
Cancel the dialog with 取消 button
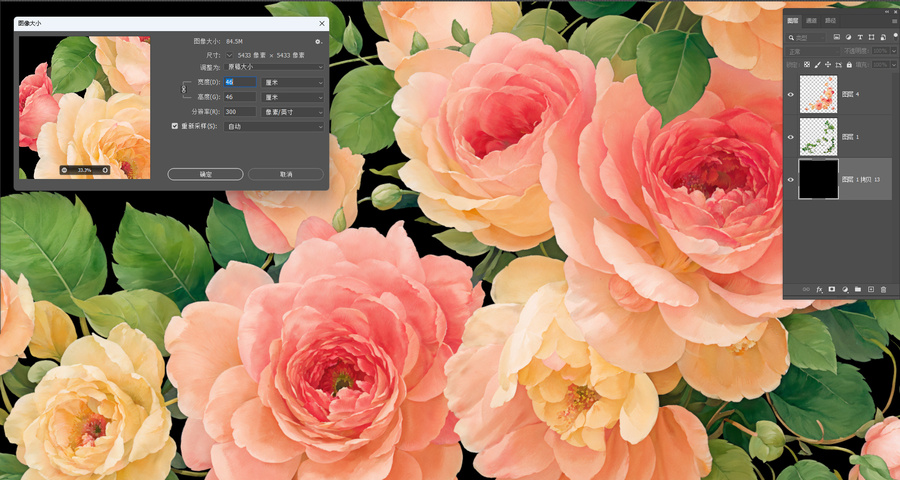tap(286, 174)
